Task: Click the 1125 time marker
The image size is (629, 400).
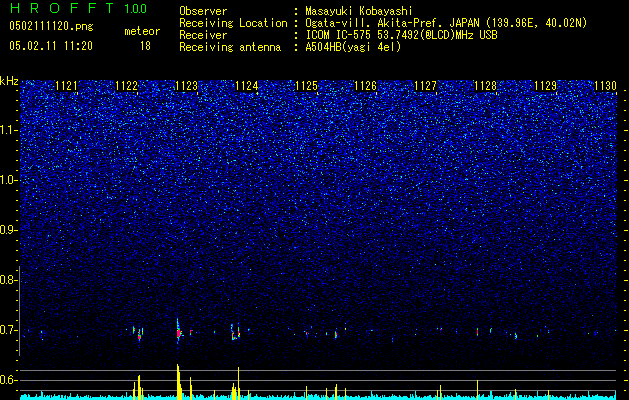Action: [306, 86]
